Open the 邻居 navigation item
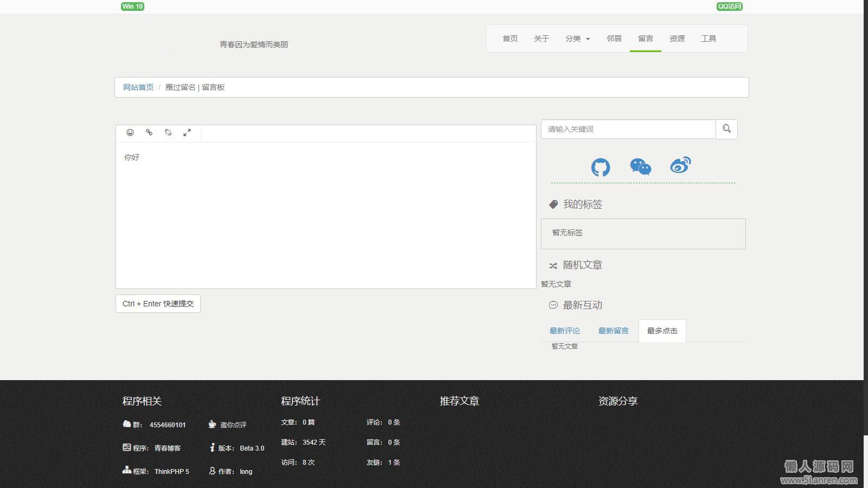The width and height of the screenshot is (868, 488). 614,38
